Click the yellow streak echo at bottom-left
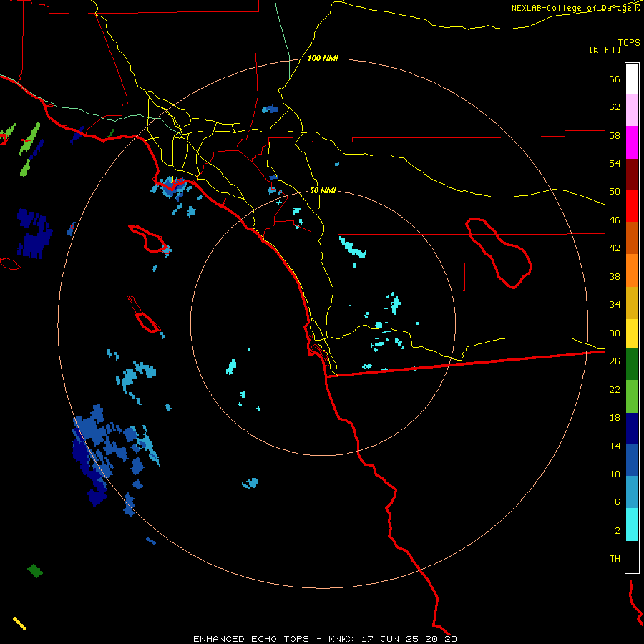The height and width of the screenshot is (644, 644). tap(19, 623)
